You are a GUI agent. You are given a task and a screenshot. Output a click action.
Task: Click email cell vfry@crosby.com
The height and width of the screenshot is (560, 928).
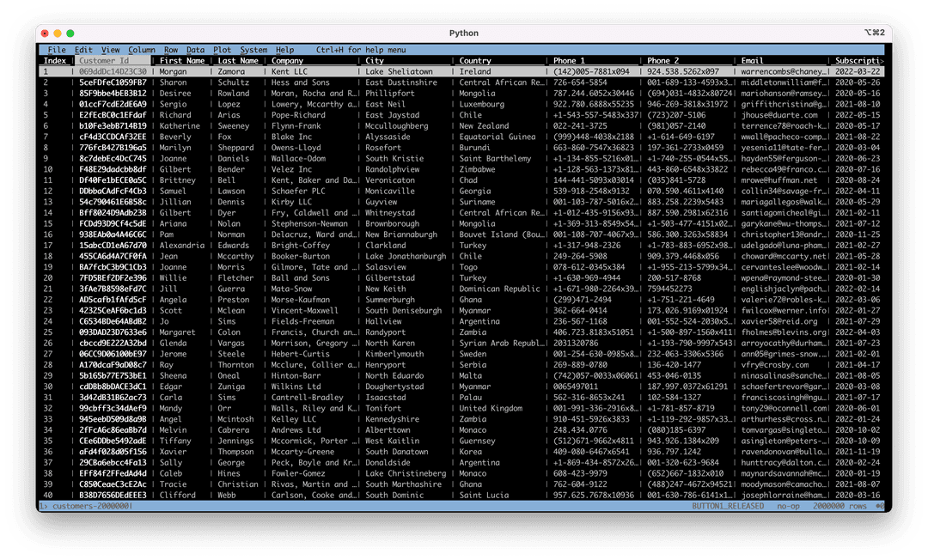point(775,365)
